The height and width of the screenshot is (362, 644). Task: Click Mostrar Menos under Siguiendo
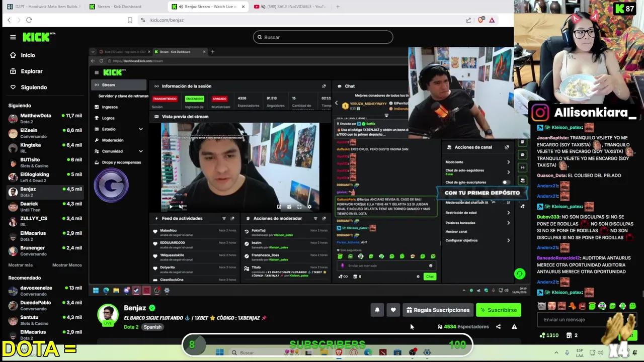67,265
